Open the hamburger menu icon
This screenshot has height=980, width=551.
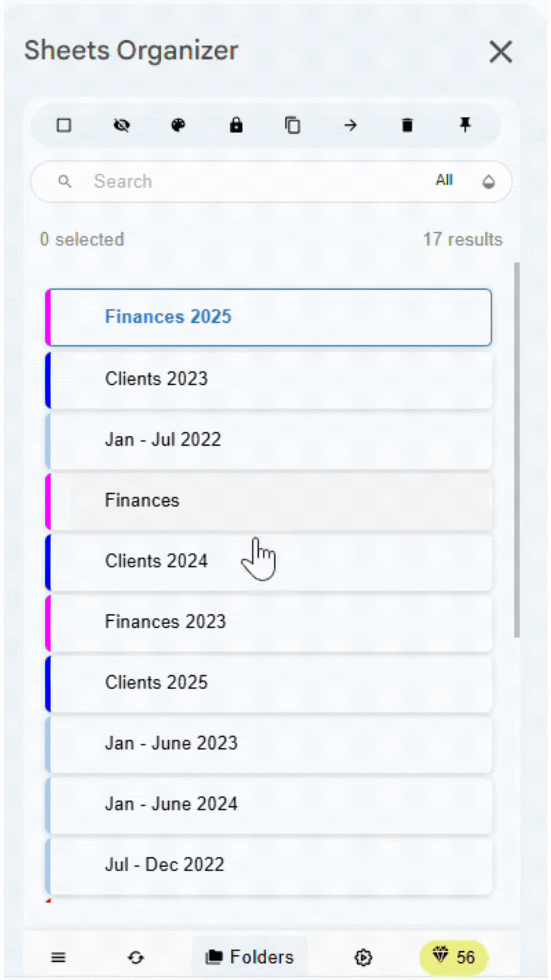click(59, 958)
